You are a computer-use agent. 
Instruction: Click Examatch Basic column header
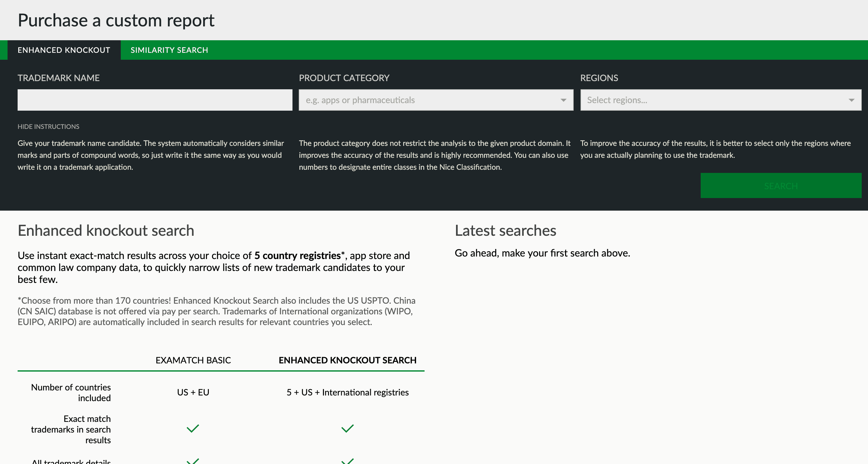(193, 360)
